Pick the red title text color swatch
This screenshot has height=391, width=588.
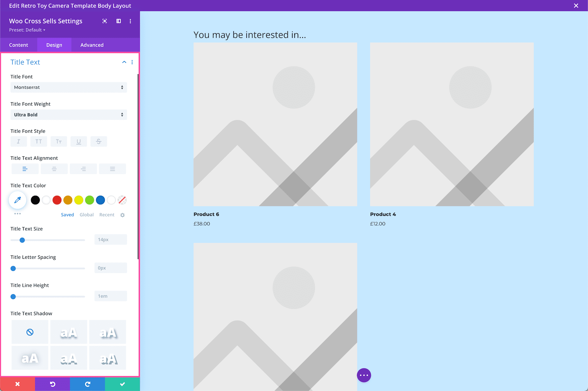(57, 200)
